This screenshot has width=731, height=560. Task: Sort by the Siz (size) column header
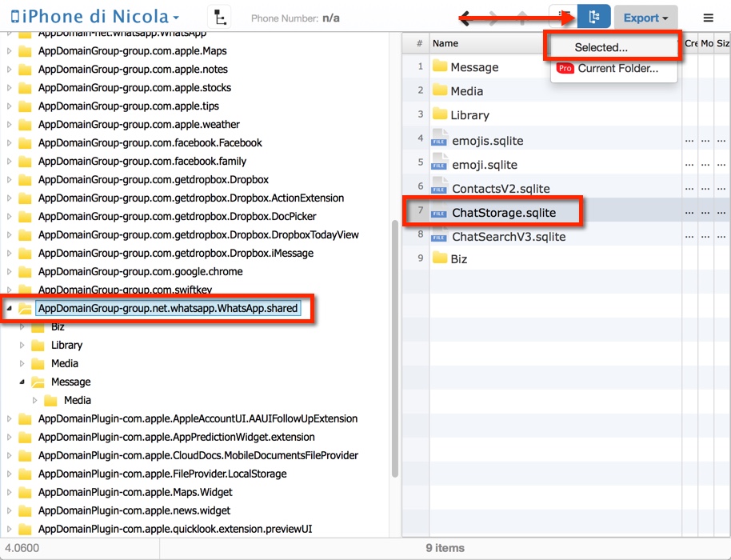(723, 43)
